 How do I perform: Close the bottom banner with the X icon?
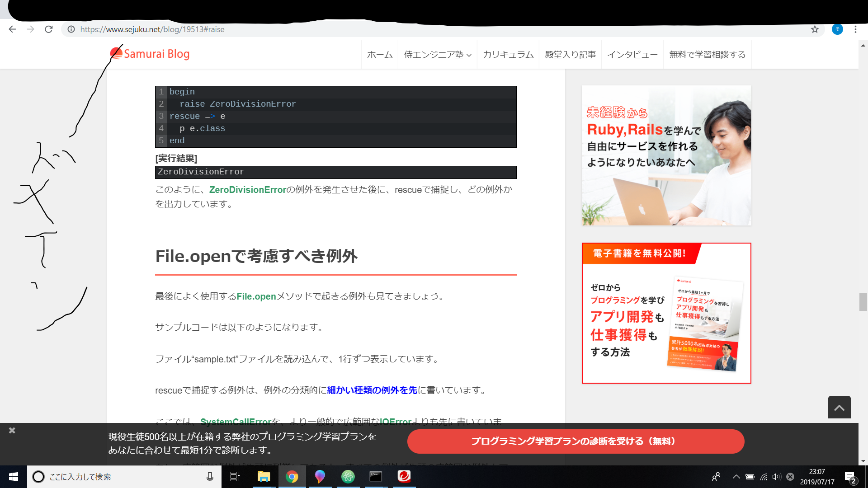click(12, 431)
